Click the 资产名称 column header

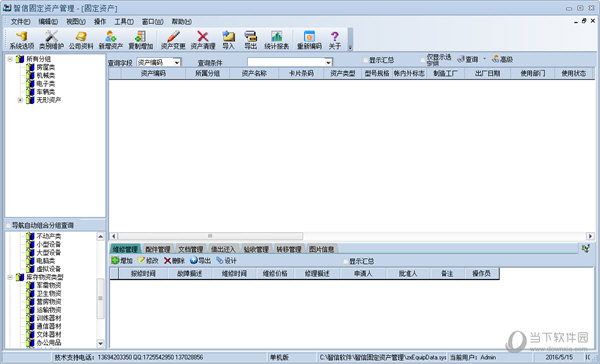click(x=254, y=73)
